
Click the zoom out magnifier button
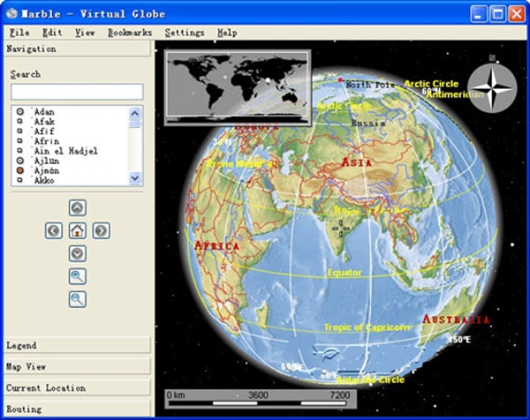coord(78,299)
